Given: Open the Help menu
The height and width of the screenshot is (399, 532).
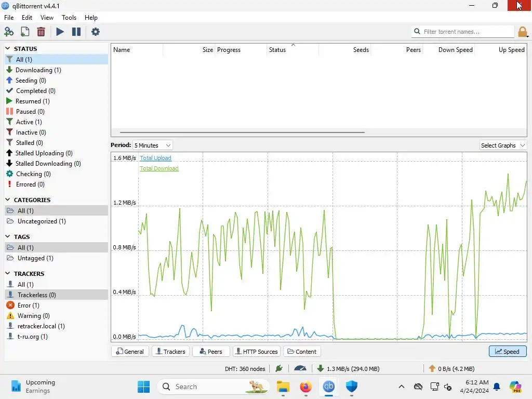Looking at the screenshot, I should (91, 18).
